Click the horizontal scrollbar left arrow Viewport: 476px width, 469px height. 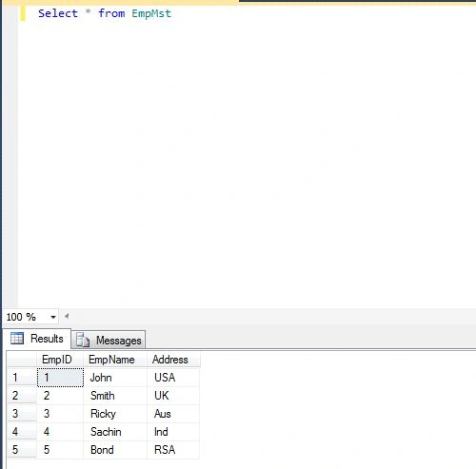click(67, 316)
